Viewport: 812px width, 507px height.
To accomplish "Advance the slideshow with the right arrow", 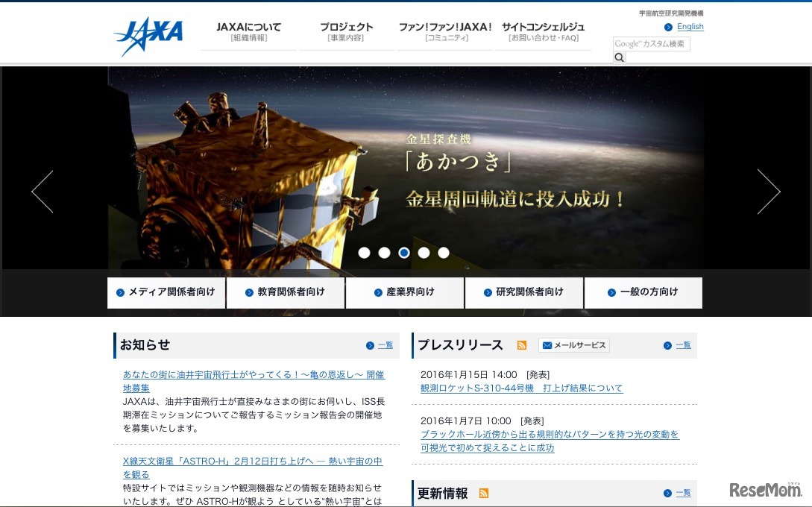I will [x=769, y=191].
